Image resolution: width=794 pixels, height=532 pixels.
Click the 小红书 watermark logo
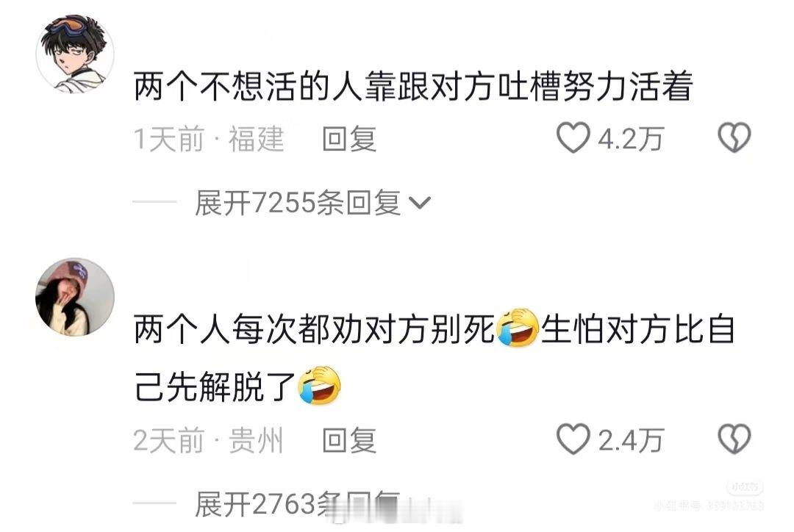pyautogui.click(x=744, y=487)
